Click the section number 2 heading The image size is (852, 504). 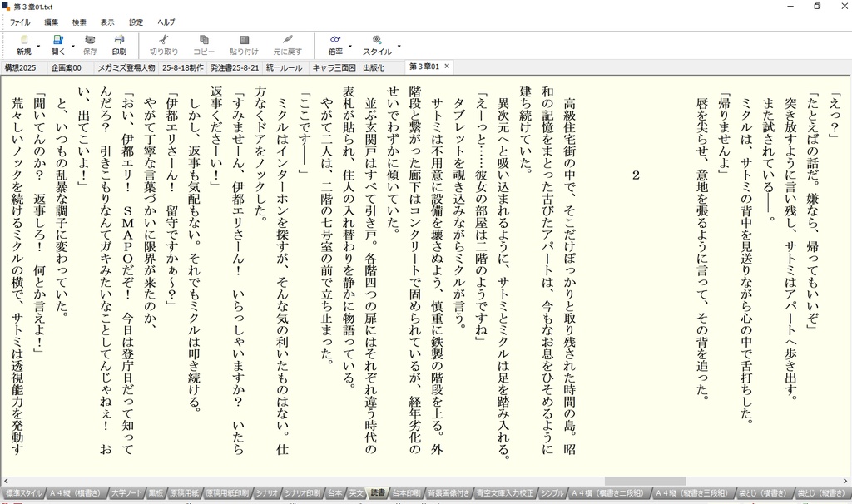click(637, 175)
